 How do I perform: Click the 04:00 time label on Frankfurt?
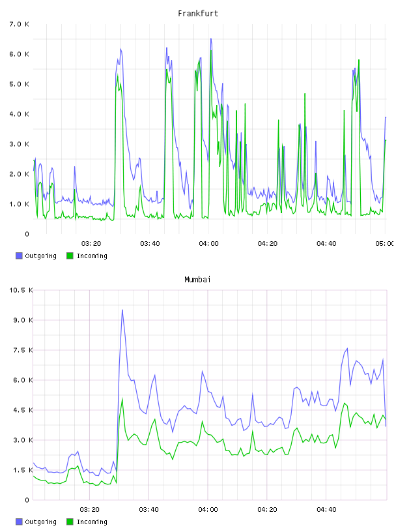tap(208, 244)
